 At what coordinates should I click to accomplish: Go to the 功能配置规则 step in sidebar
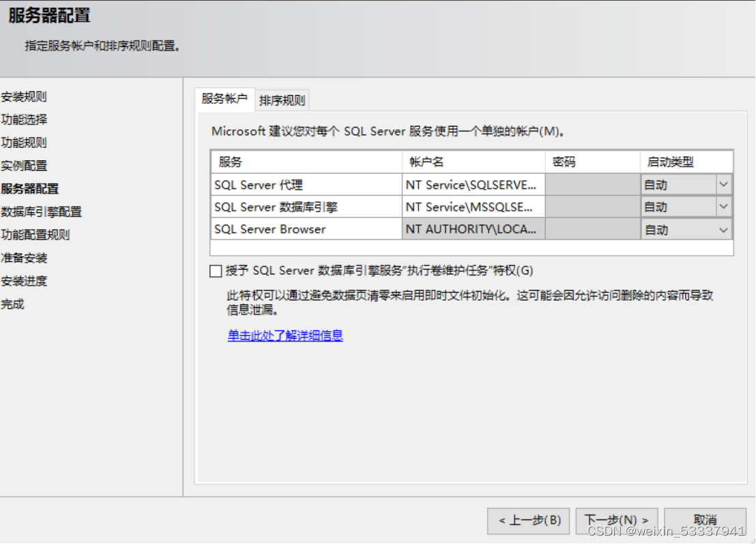point(35,235)
